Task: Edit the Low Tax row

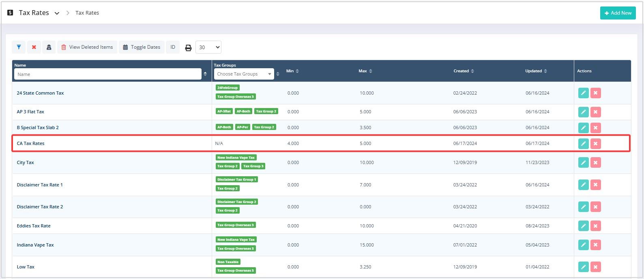Action: click(584, 267)
